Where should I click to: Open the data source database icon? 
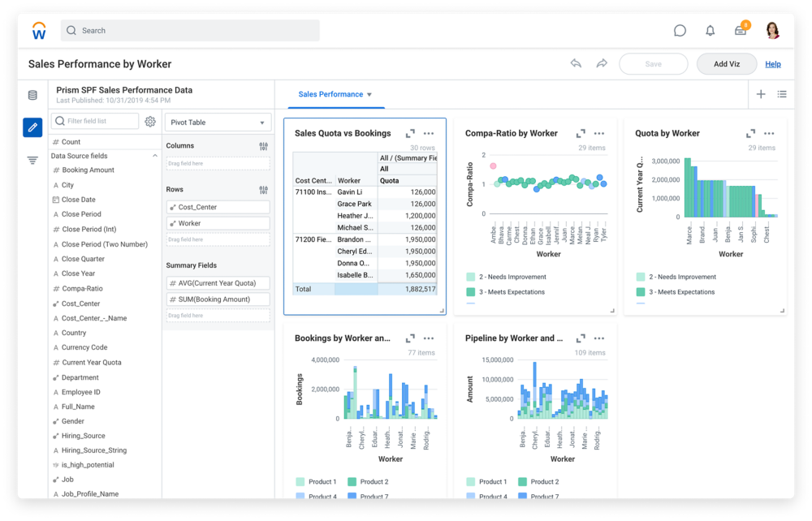pyautogui.click(x=32, y=95)
